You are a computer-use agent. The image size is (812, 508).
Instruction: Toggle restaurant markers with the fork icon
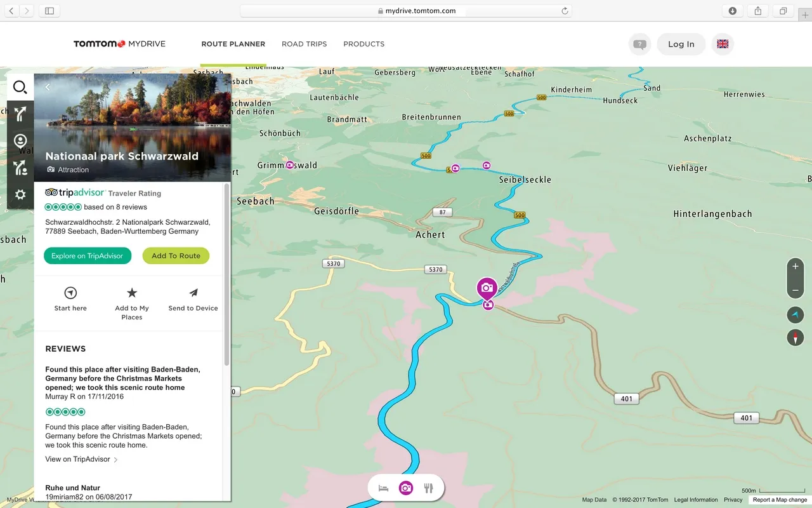click(429, 487)
